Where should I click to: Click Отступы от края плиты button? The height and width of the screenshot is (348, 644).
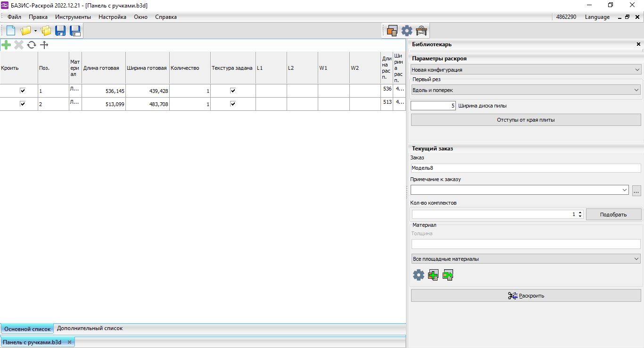(x=526, y=120)
